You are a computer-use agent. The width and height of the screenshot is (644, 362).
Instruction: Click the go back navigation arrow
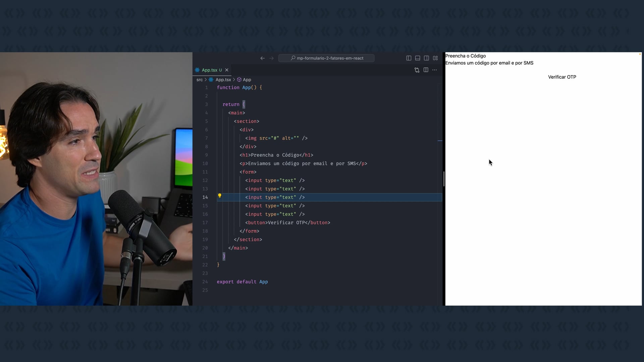tap(262, 58)
